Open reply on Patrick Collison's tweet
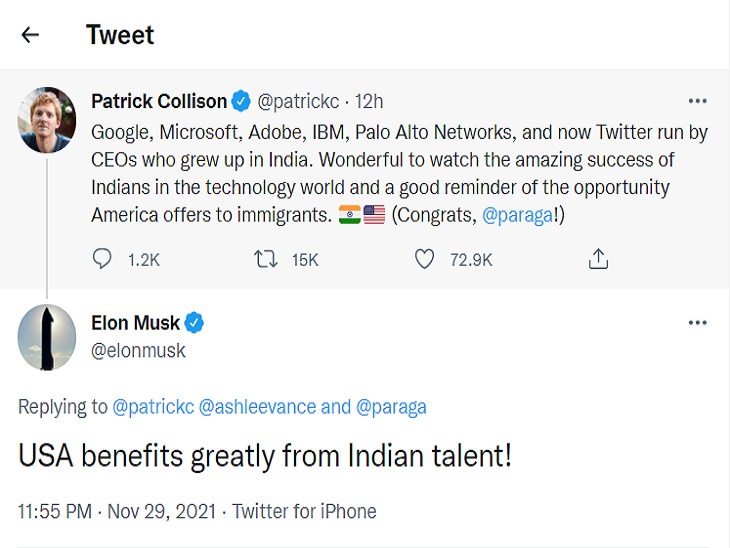The image size is (730, 548). (x=103, y=259)
